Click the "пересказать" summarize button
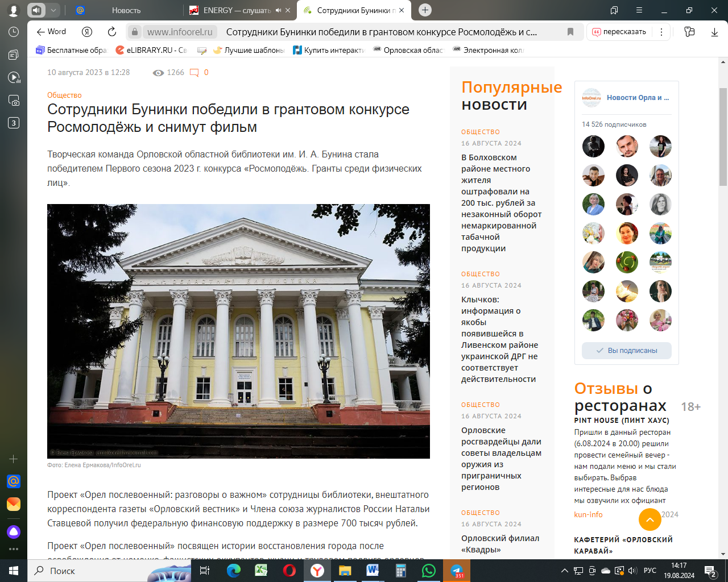728x582 pixels. pyautogui.click(x=619, y=32)
